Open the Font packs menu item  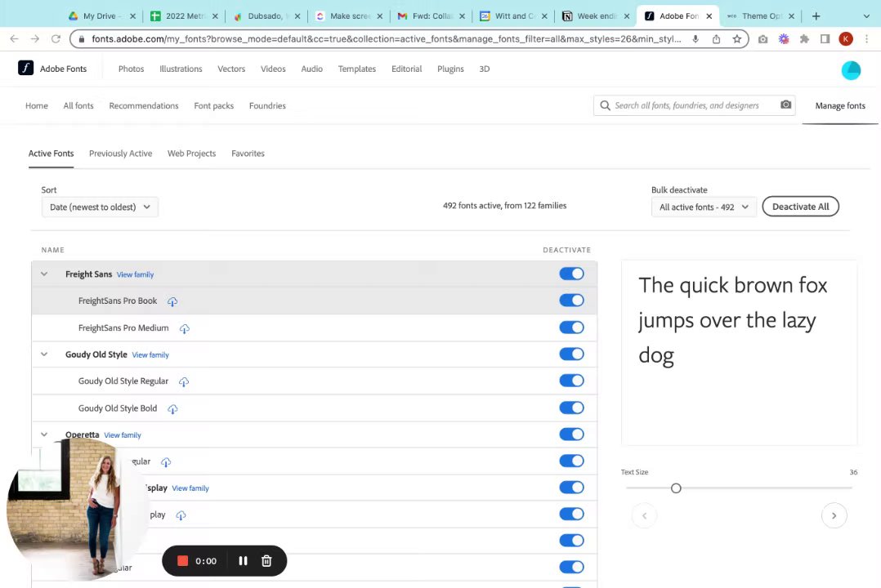213,105
